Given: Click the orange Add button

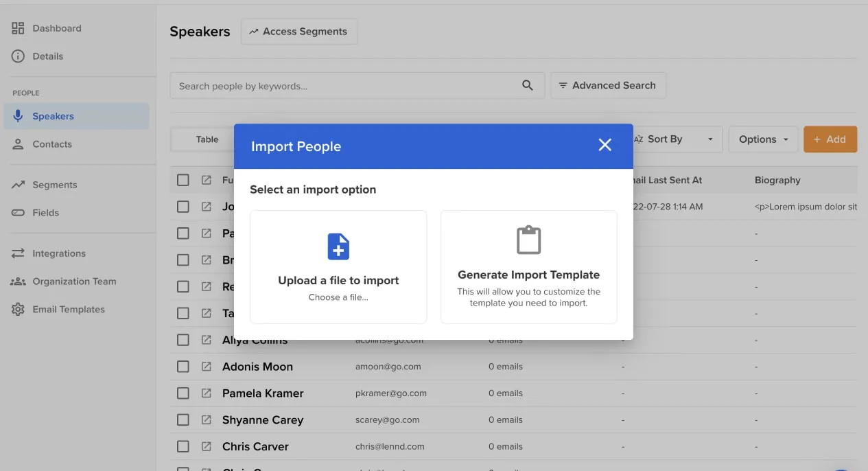Looking at the screenshot, I should pos(830,139).
